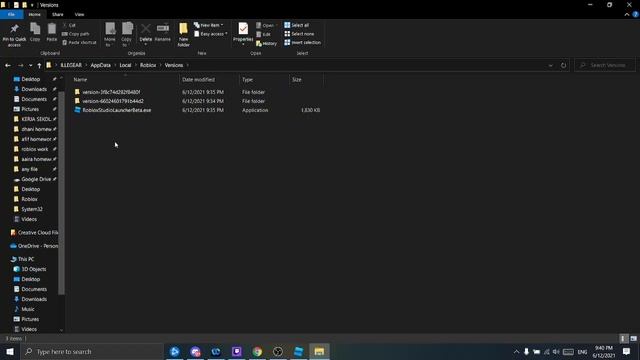Open the notification center icon
640x360 pixels.
(627, 351)
